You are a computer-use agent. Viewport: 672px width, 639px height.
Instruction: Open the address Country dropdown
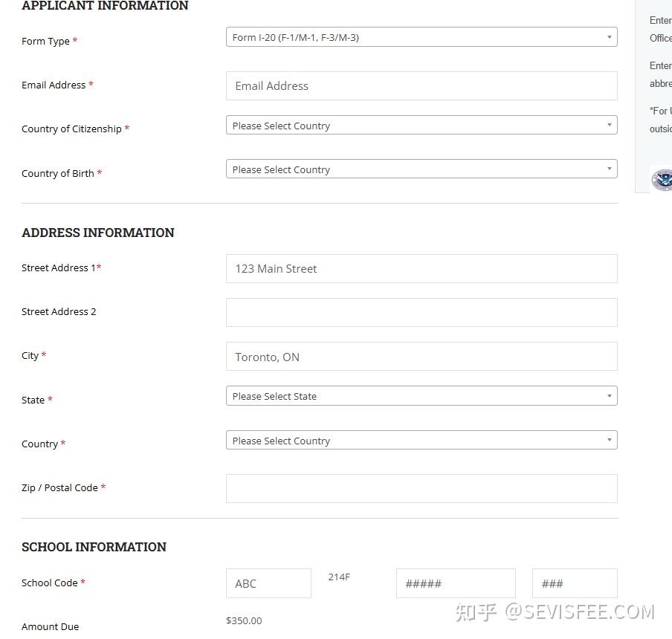[x=421, y=440]
